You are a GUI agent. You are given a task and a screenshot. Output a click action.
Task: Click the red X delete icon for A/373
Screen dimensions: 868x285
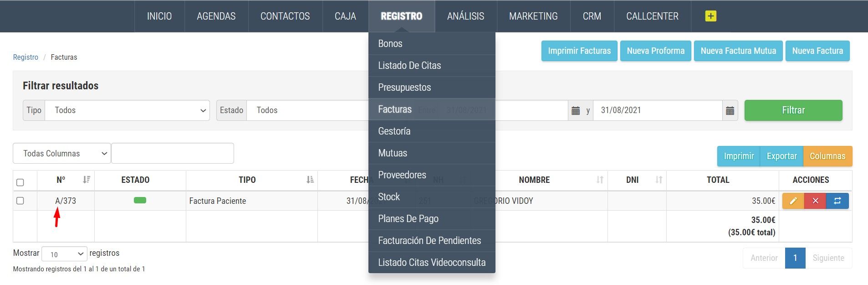tap(815, 201)
